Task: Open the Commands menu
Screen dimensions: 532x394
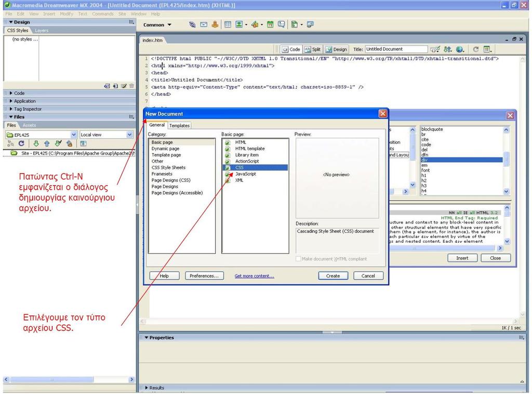Action: click(x=103, y=14)
